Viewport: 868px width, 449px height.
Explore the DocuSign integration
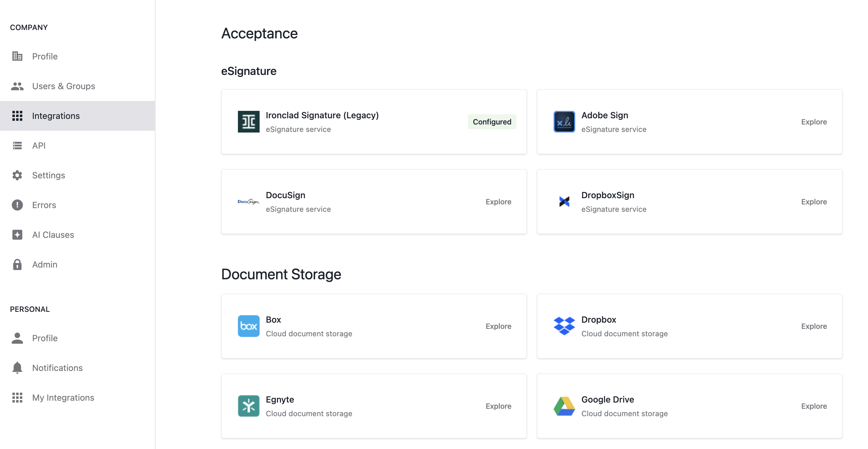498,202
